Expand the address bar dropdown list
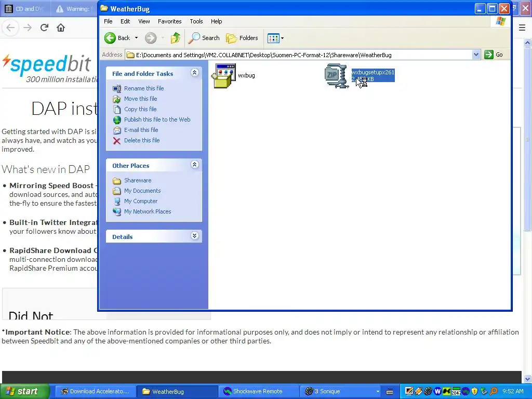 click(476, 55)
